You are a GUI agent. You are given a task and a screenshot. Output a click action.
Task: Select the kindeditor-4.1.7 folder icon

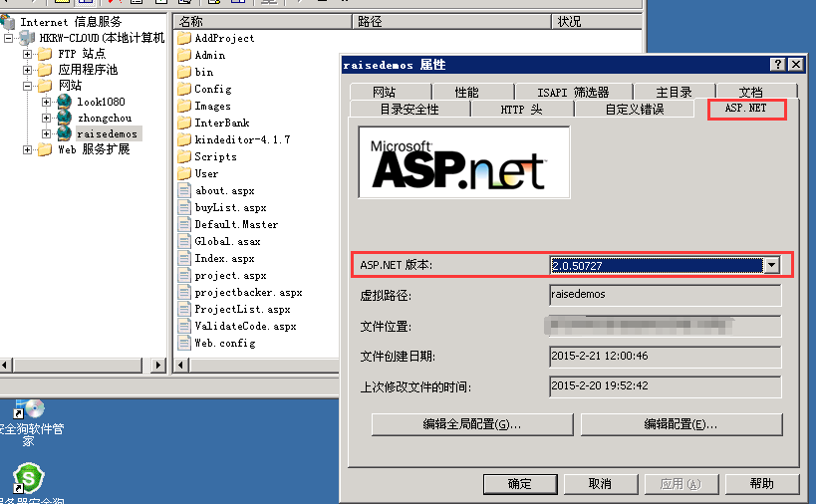(x=184, y=139)
